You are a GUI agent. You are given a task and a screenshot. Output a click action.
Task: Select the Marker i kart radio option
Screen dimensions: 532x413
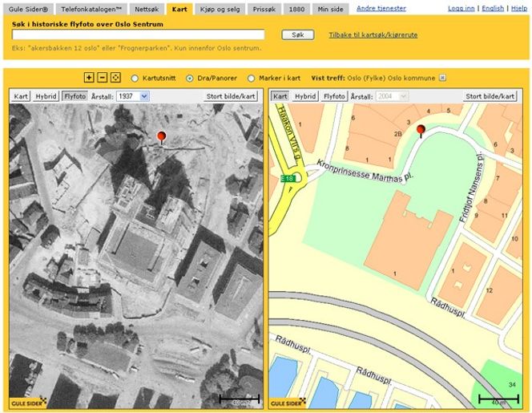tap(251, 79)
